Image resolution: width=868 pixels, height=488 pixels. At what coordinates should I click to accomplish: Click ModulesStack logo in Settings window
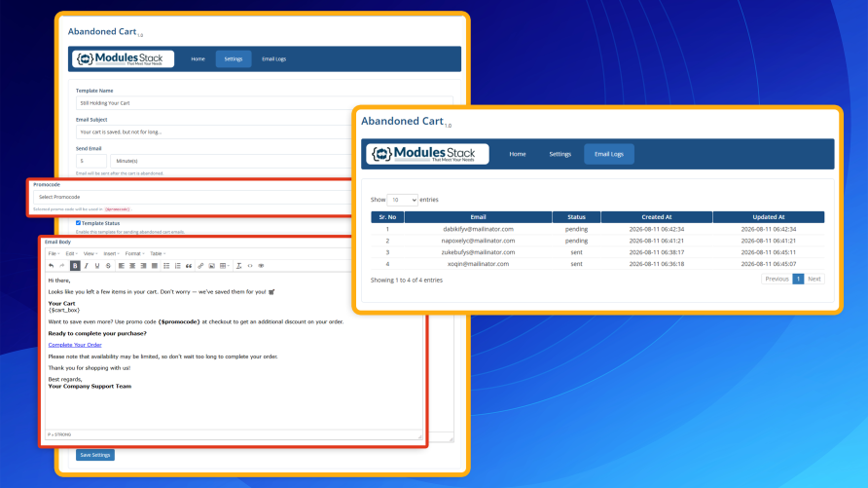pos(123,58)
